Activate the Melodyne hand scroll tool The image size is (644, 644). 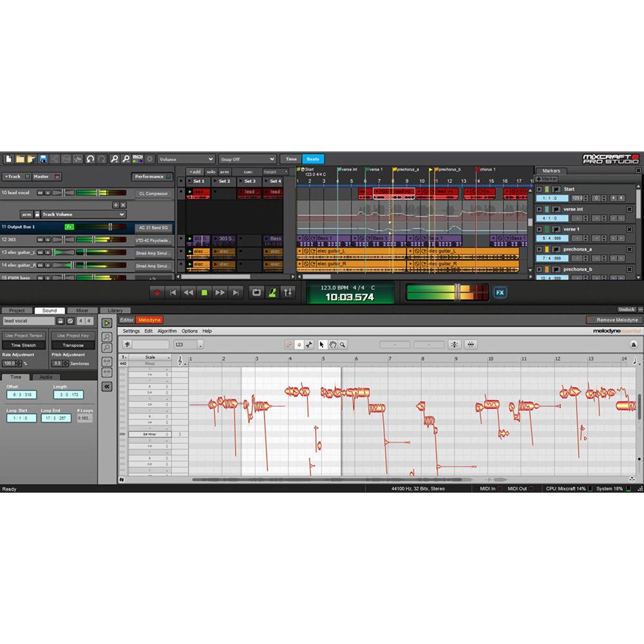(x=333, y=345)
